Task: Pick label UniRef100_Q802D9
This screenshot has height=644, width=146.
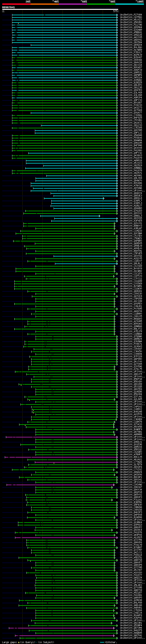Action: [x=131, y=384]
